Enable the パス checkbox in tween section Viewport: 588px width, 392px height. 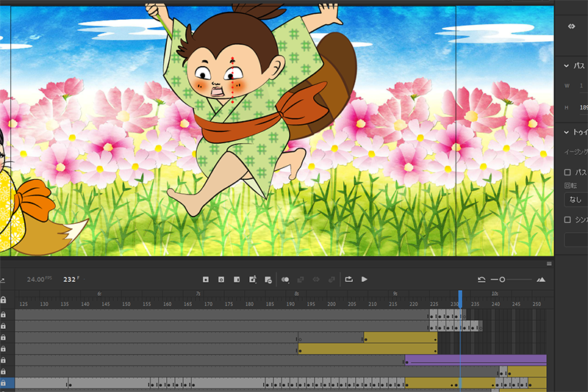(x=567, y=173)
